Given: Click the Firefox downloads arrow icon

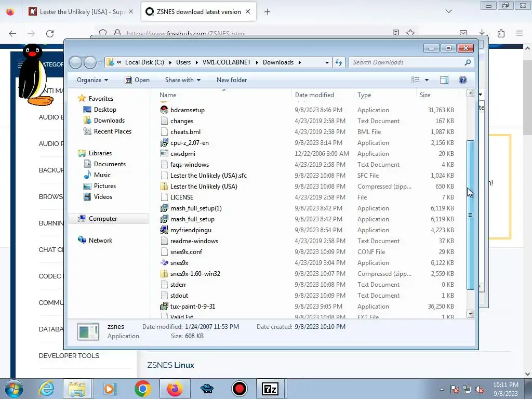Looking at the screenshot, I should [x=482, y=33].
